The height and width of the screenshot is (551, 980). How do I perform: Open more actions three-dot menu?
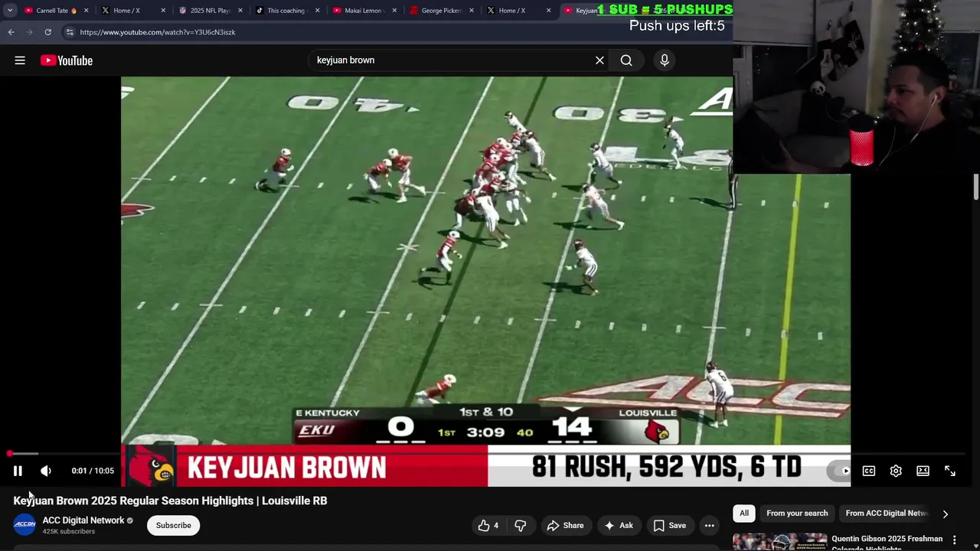pyautogui.click(x=710, y=525)
